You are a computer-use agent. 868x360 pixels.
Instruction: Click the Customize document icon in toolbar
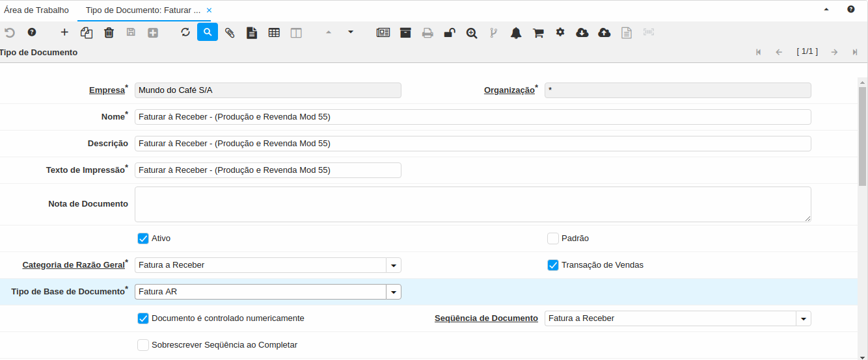(x=627, y=32)
